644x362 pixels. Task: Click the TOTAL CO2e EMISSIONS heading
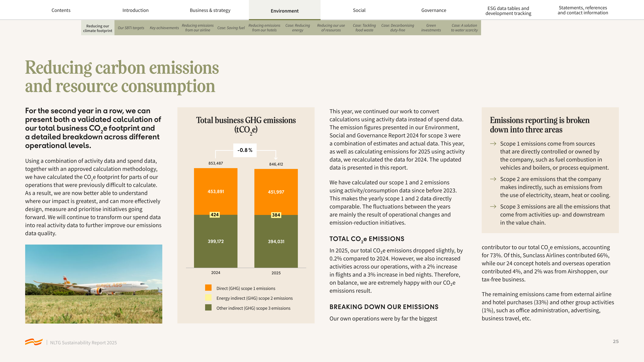coord(367,239)
